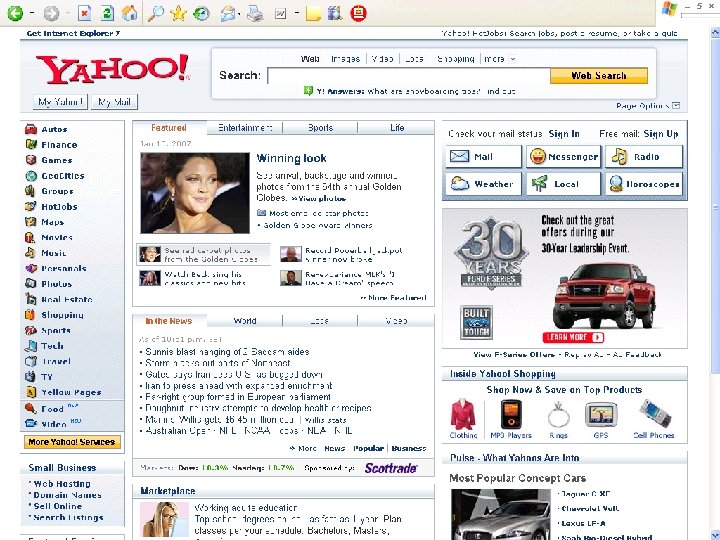Expand the 'more' search options dropdown
Screen dimensions: 720x540
513,59
